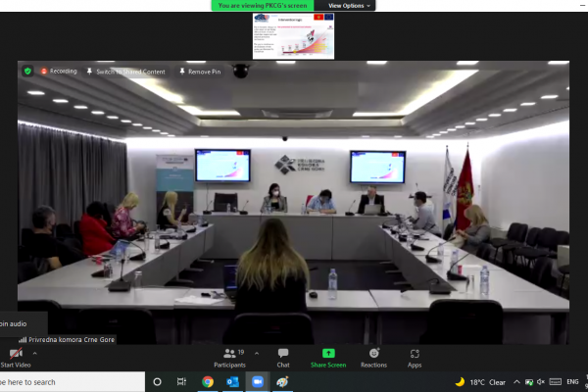Screen dimensions: 588x392
Task: Open Outlook from the taskbar
Action: click(x=232, y=382)
